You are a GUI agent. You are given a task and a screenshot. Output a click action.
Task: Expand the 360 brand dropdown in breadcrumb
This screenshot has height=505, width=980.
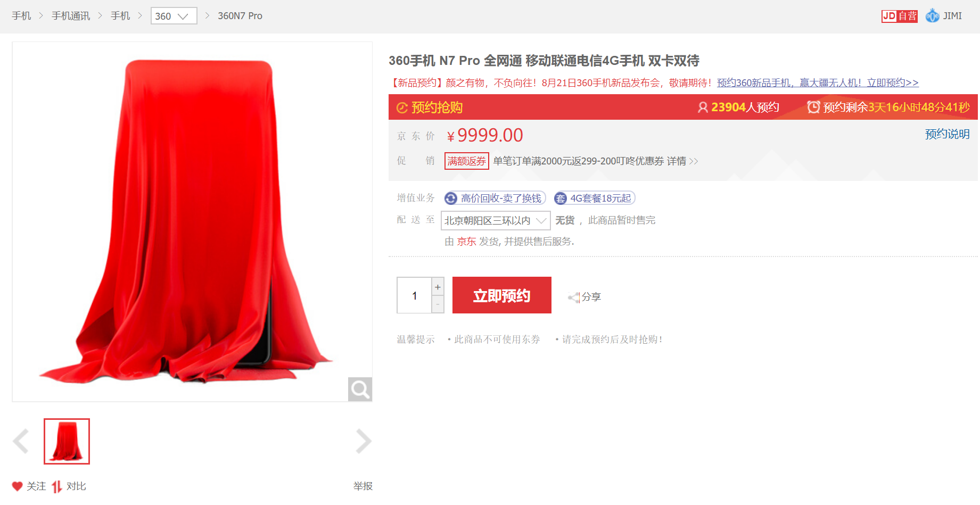[174, 16]
